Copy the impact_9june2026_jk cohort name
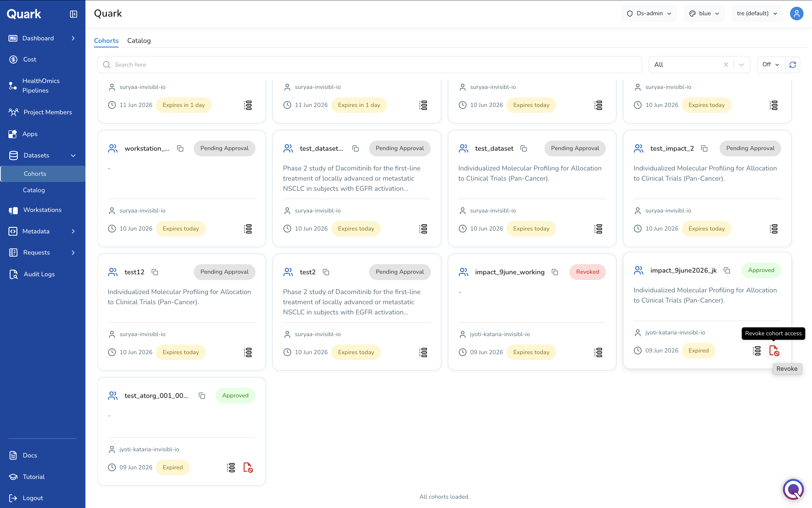Image resolution: width=812 pixels, height=508 pixels. pos(727,270)
